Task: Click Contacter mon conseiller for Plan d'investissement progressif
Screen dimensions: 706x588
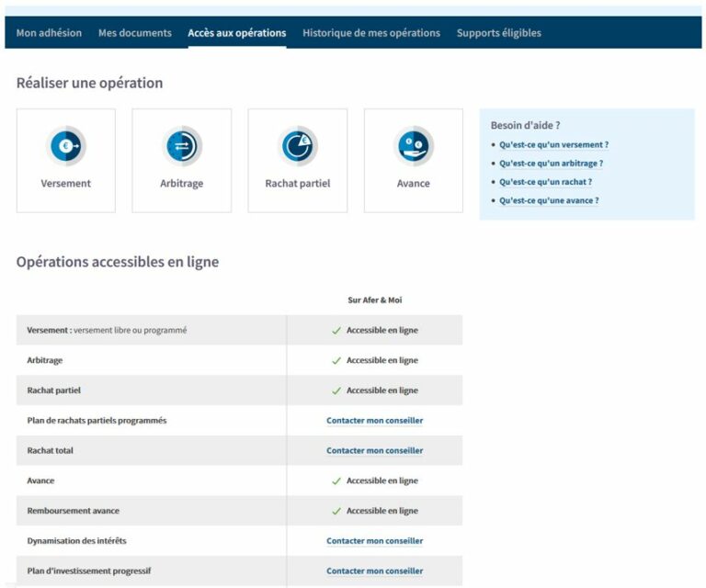Action: pyautogui.click(x=375, y=571)
